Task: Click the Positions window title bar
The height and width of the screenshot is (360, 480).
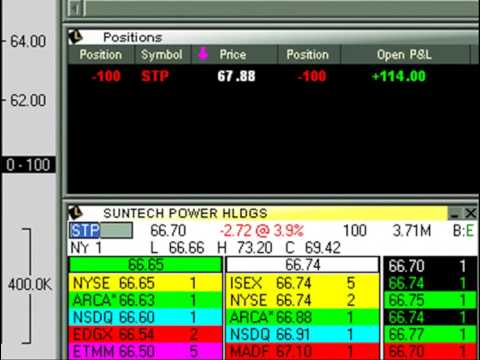Action: (x=273, y=37)
